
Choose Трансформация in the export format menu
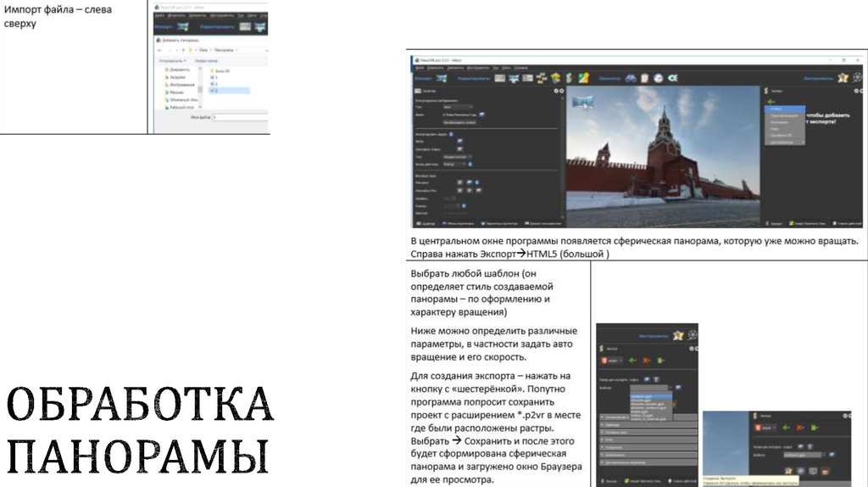coord(784,115)
